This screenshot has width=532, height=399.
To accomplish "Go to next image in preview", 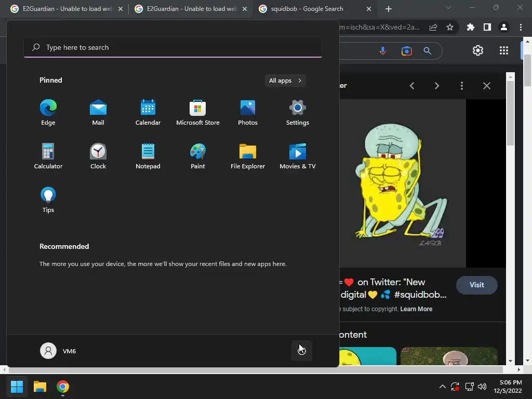I will 436,86.
